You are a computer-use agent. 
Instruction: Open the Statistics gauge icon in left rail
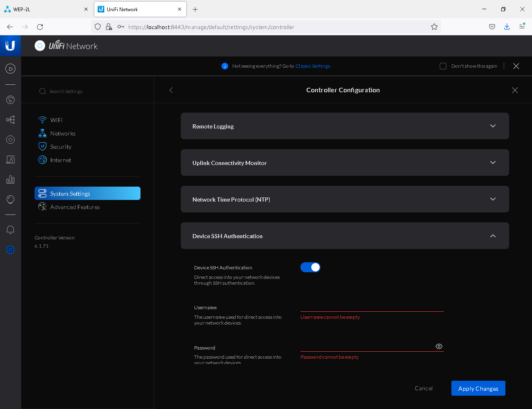point(10,100)
